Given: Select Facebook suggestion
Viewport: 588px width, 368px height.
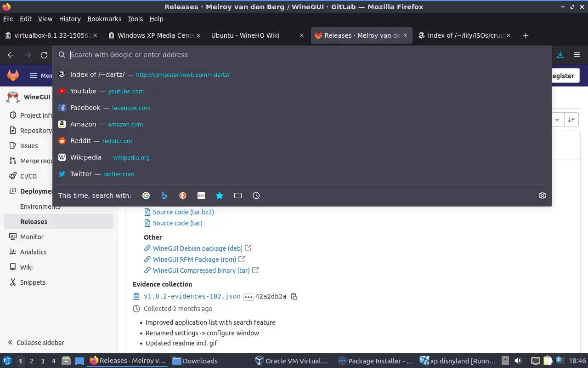Looking at the screenshot, I should pos(302,108).
